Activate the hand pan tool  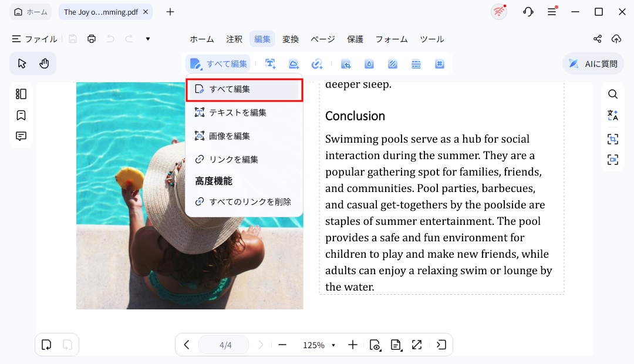click(x=44, y=63)
